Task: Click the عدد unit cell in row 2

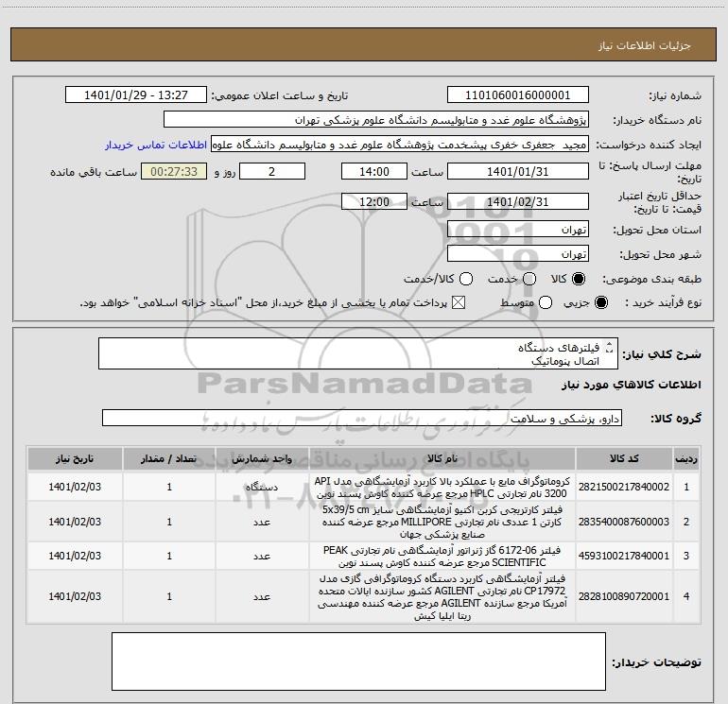Action: tap(262, 522)
